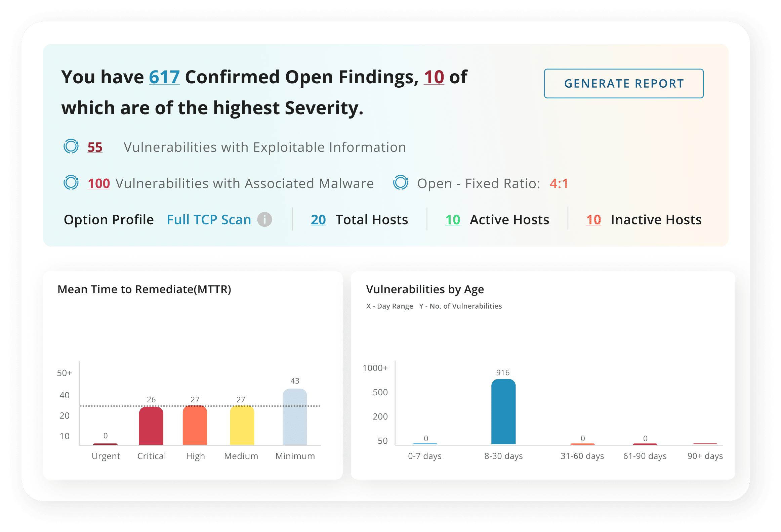Click the 1000+ y-axis label in age chart
Viewport: 781px width, 532px height.
[375, 368]
